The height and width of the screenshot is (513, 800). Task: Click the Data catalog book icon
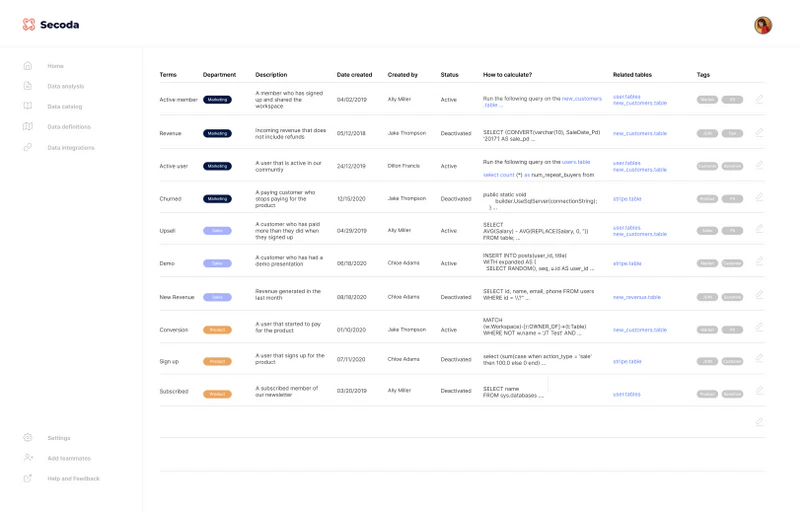tap(28, 106)
